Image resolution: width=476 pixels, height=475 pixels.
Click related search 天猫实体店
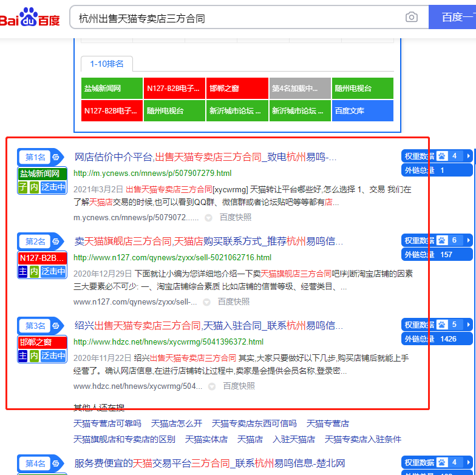[206, 439]
